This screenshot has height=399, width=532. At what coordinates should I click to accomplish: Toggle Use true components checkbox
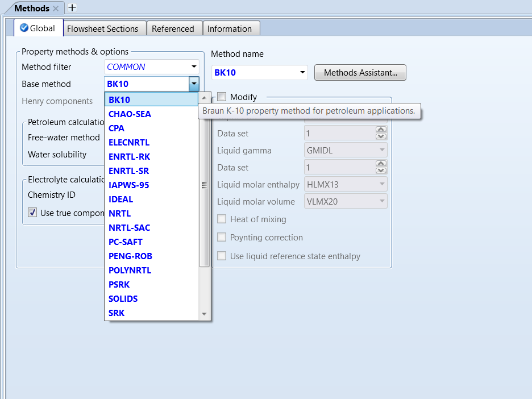pyautogui.click(x=32, y=213)
